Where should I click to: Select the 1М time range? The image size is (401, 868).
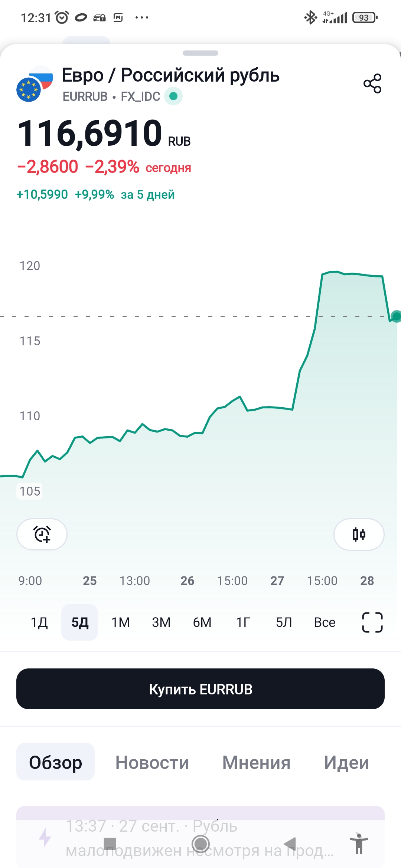(x=121, y=622)
